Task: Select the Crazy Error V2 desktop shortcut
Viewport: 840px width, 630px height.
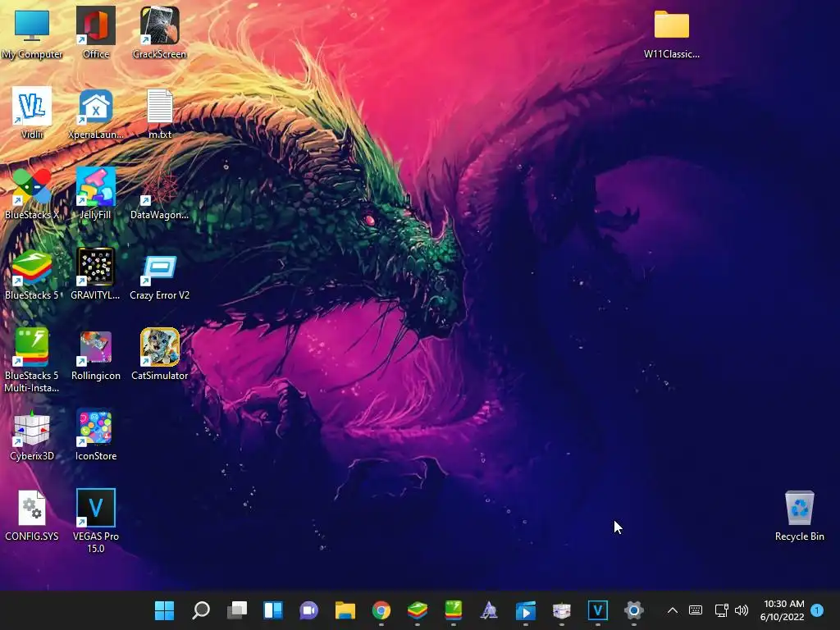Action: click(x=160, y=274)
